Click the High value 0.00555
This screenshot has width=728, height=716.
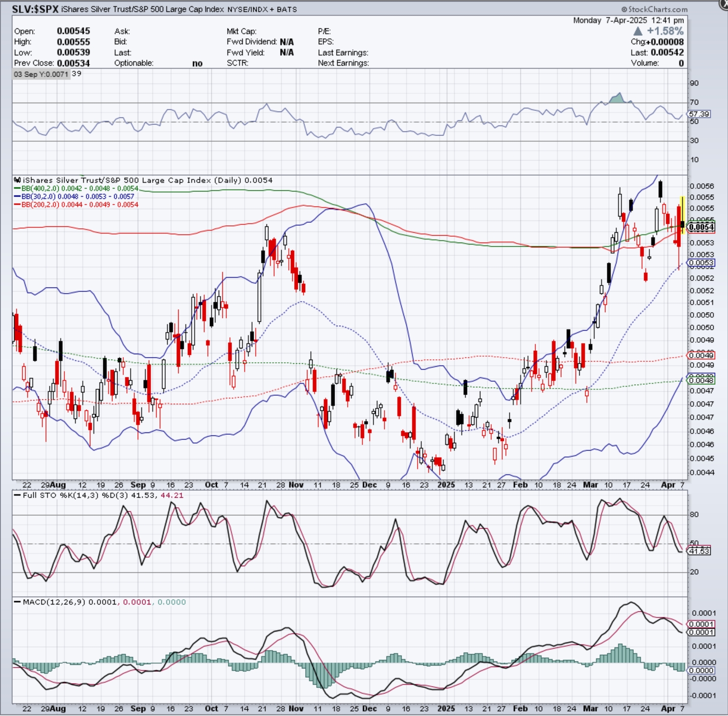(74, 42)
